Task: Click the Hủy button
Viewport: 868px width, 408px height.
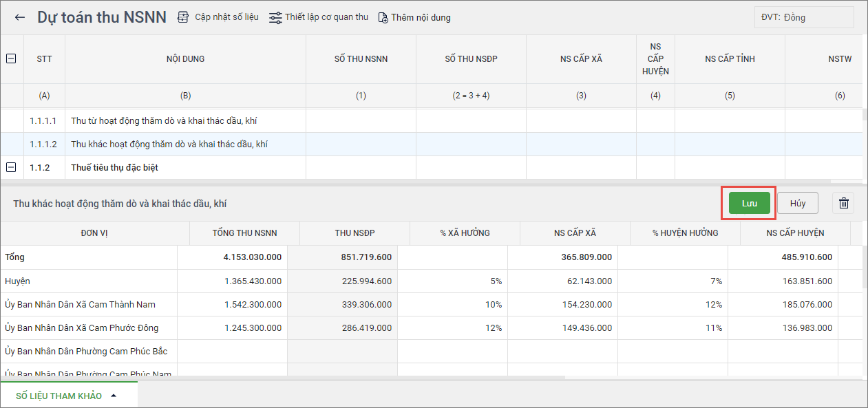Action: pos(798,203)
